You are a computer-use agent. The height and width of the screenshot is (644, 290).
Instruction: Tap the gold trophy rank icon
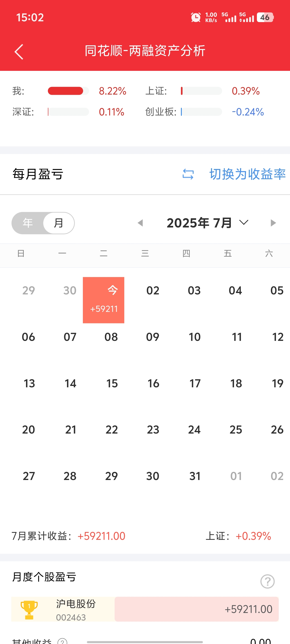[29, 610]
